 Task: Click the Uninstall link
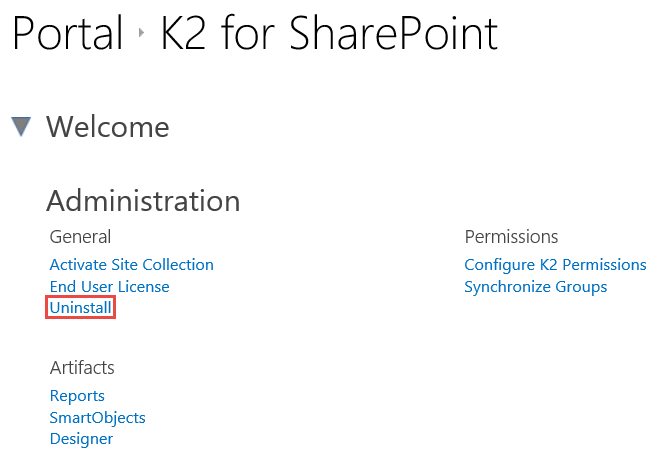click(81, 309)
